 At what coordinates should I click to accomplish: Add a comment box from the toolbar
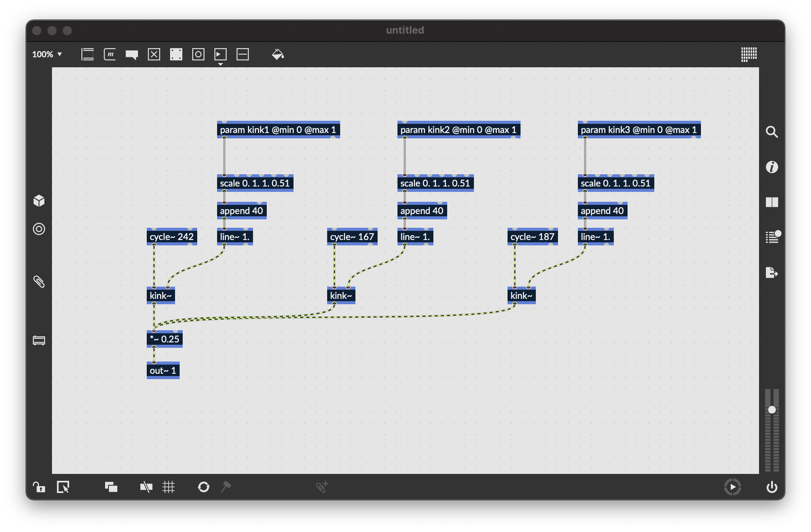[x=132, y=54]
